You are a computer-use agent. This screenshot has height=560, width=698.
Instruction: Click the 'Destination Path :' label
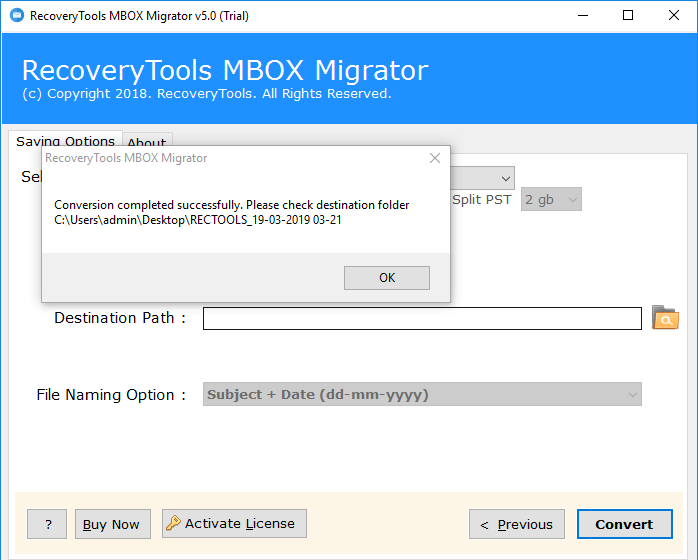120,318
